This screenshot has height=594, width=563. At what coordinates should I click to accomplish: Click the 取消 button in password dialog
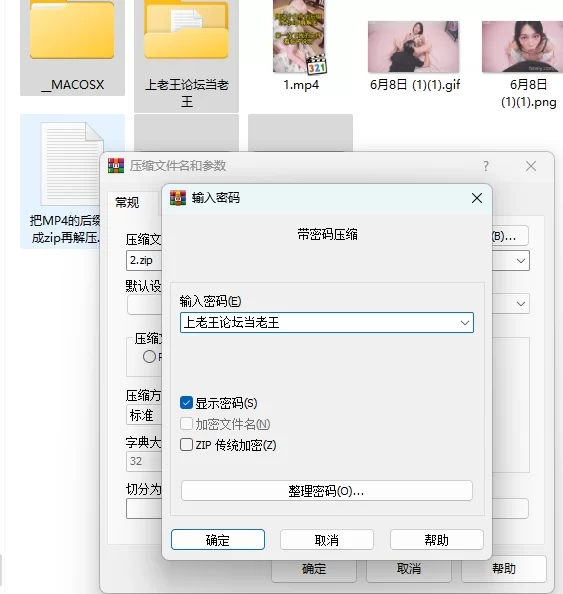point(327,539)
